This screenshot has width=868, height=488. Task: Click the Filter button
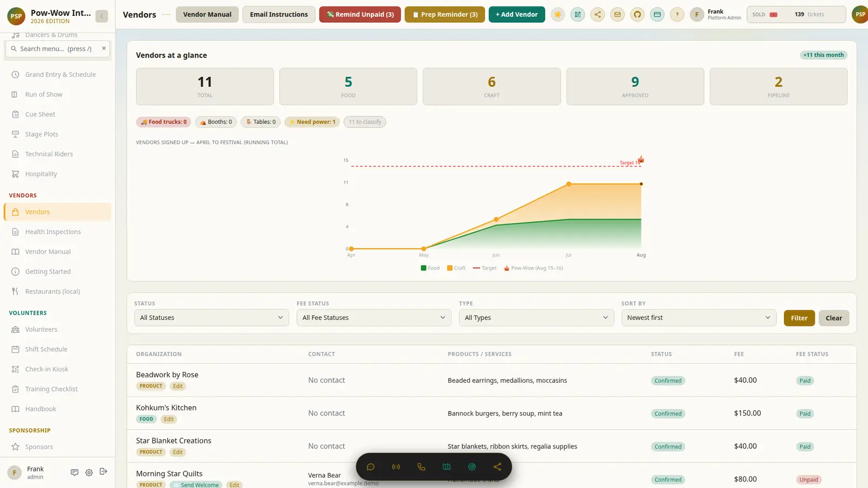pyautogui.click(x=799, y=318)
